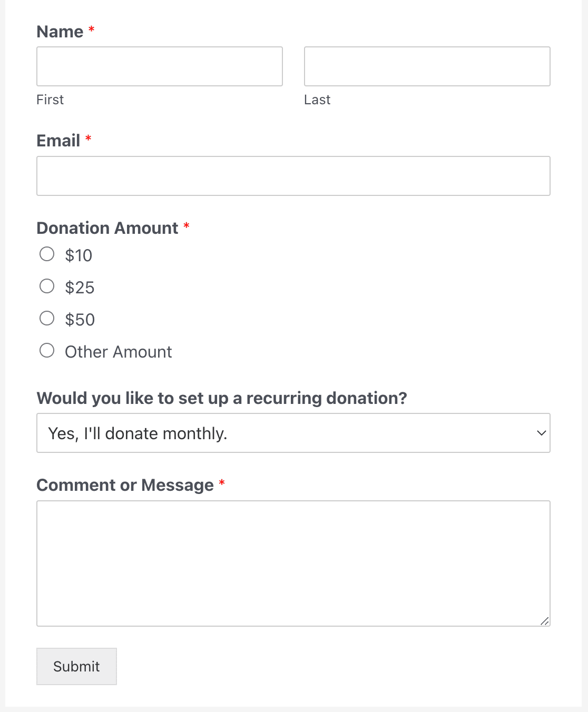
Task: Click the Comment or Message label
Action: (126, 484)
